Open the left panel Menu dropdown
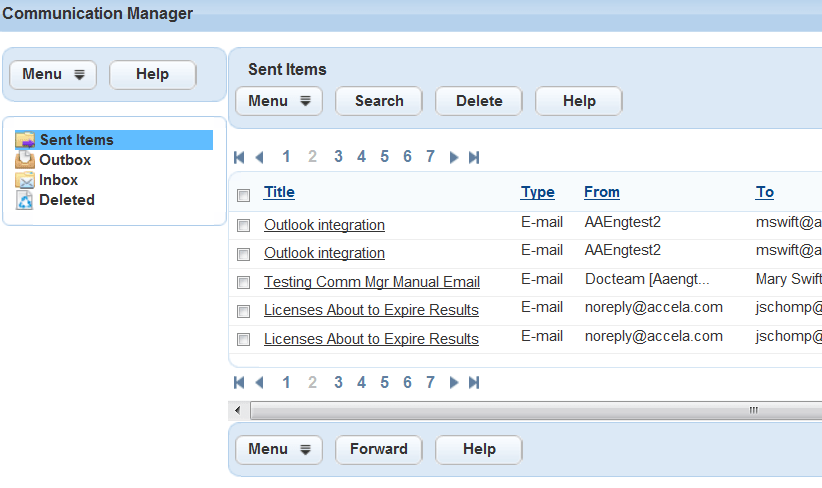 52,75
